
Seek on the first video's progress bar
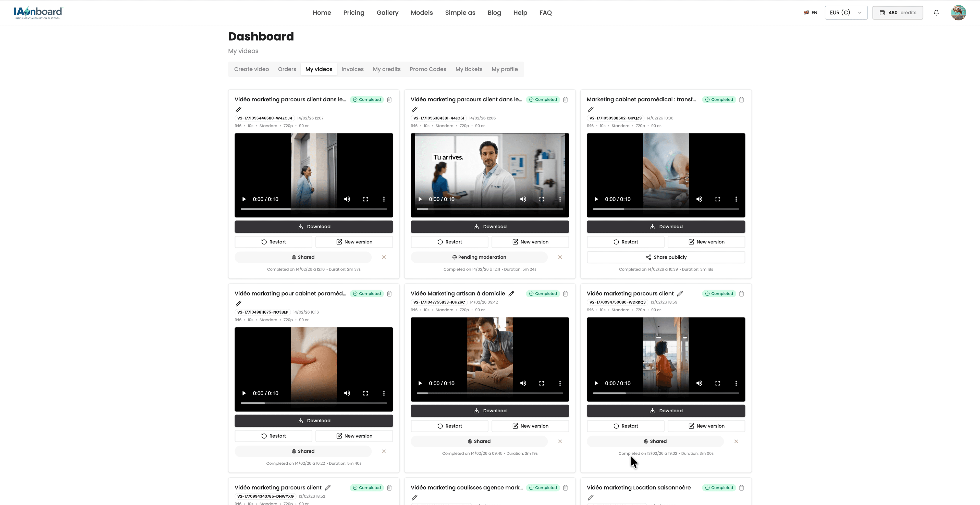point(314,209)
